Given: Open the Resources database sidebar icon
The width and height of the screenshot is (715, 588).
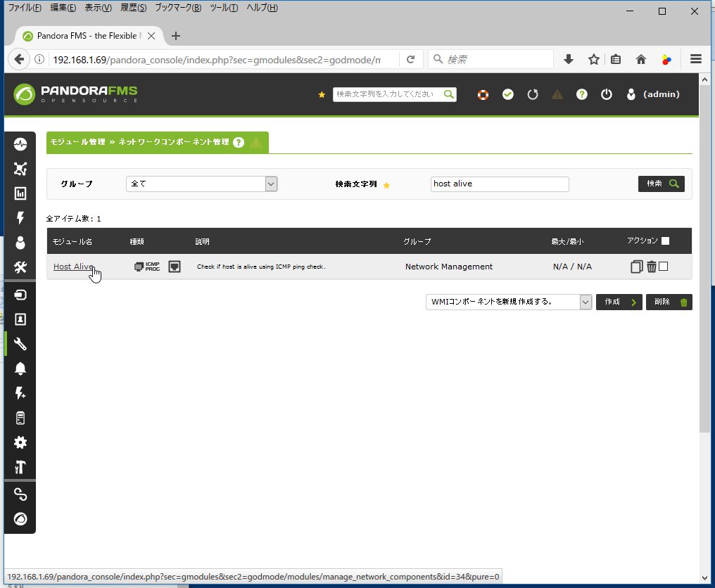Looking at the screenshot, I should coord(20,295).
